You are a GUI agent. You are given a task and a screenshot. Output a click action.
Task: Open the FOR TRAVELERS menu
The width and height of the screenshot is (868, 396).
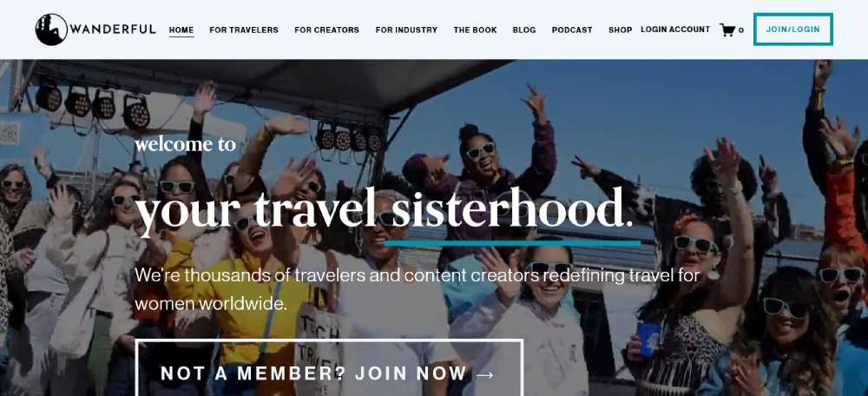coord(244,30)
